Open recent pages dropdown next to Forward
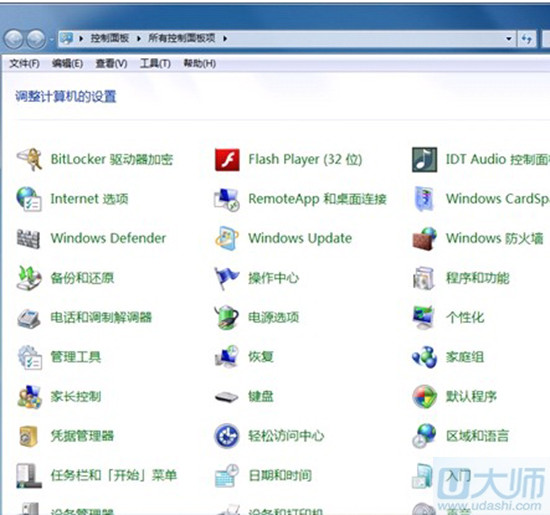 52,39
